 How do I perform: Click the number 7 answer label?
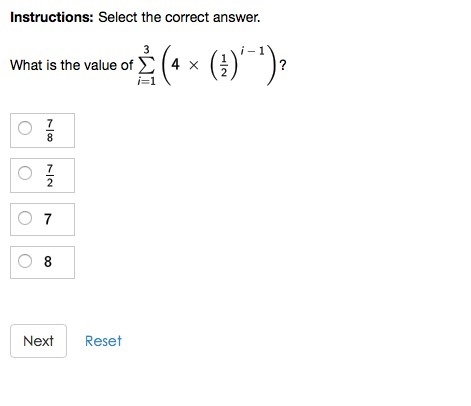coord(48,219)
